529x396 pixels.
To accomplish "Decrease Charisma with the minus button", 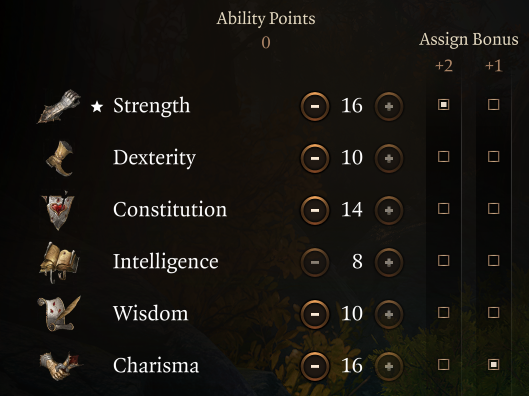I will coord(315,366).
